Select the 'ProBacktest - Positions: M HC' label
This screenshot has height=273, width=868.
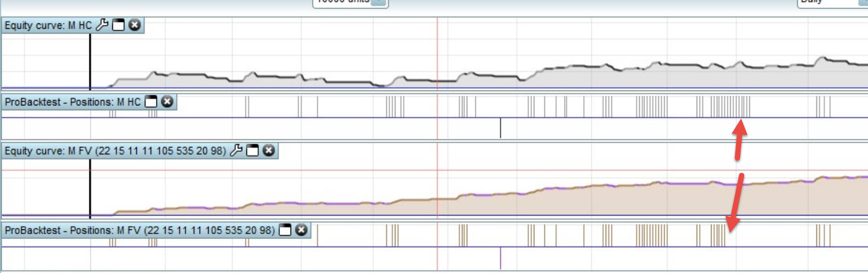point(73,102)
